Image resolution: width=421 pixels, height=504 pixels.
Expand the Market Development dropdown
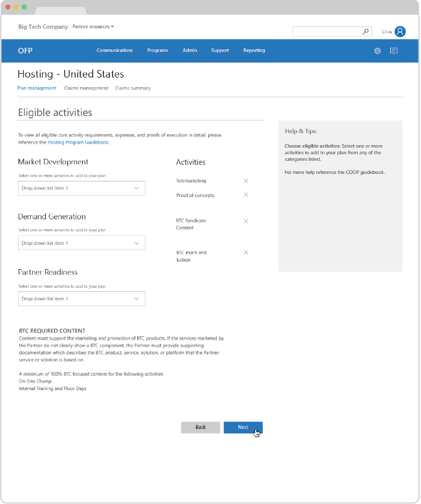(81, 188)
